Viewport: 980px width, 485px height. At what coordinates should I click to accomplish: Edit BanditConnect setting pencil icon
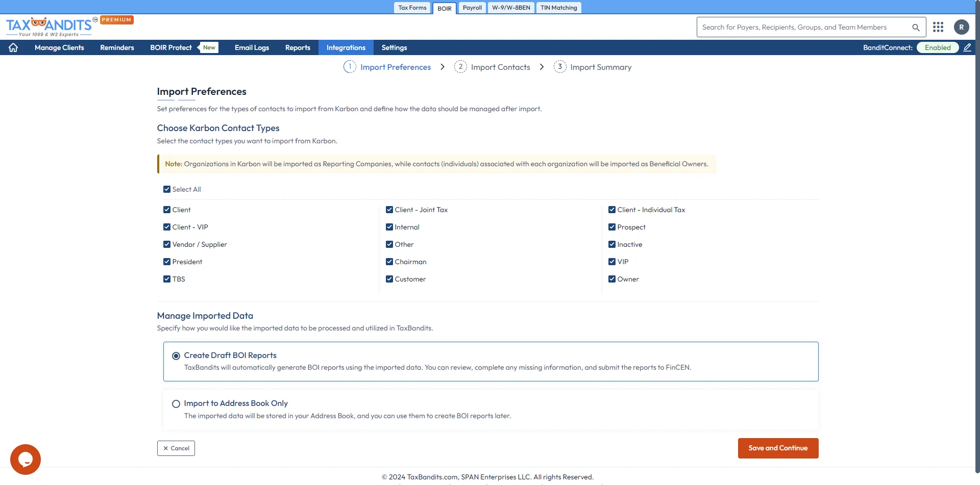(967, 47)
